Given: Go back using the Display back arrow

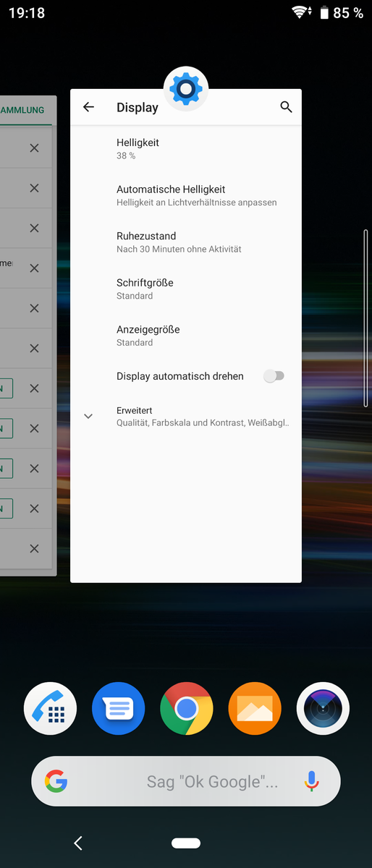Looking at the screenshot, I should point(88,107).
